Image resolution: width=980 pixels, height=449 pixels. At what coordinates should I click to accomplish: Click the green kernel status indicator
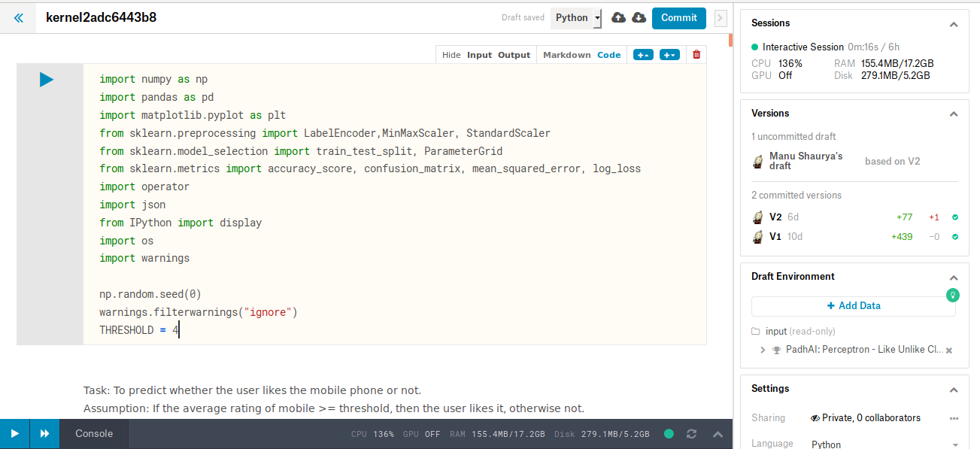(668, 434)
